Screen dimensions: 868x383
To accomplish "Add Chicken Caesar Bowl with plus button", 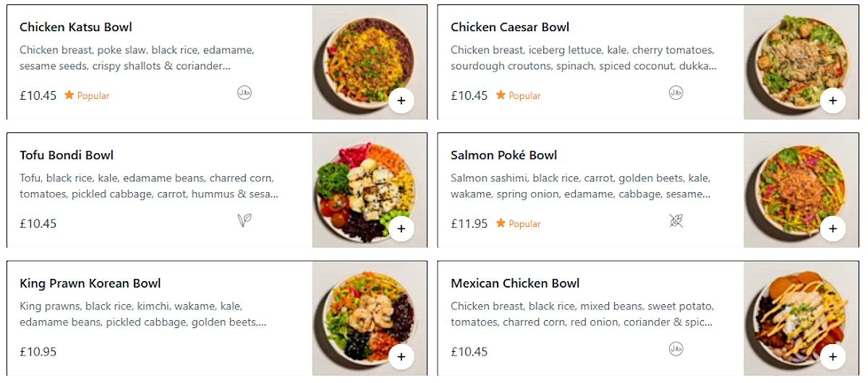I will click(x=833, y=100).
